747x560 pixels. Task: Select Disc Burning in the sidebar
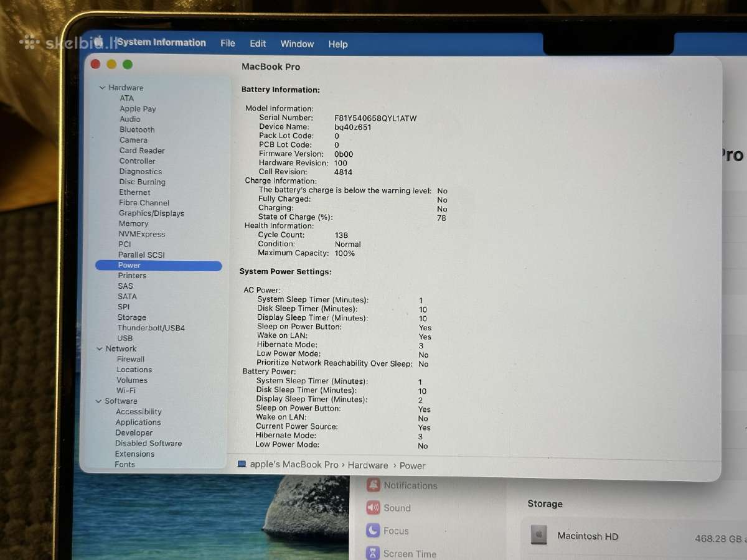tap(142, 182)
